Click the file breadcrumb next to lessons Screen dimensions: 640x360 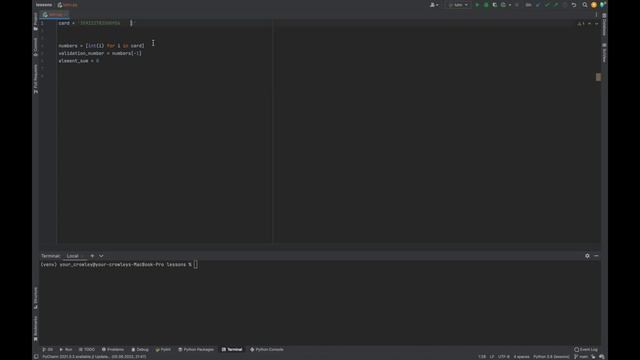tap(68, 5)
